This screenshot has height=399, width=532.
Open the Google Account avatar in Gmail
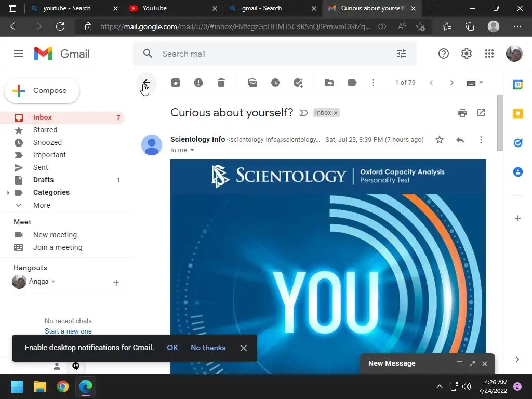514,54
